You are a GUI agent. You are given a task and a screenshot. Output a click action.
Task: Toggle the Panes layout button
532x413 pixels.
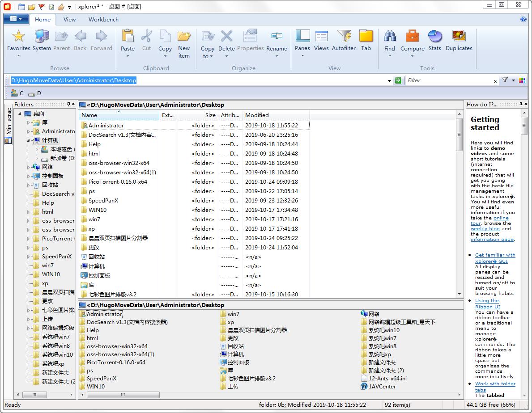(x=302, y=37)
